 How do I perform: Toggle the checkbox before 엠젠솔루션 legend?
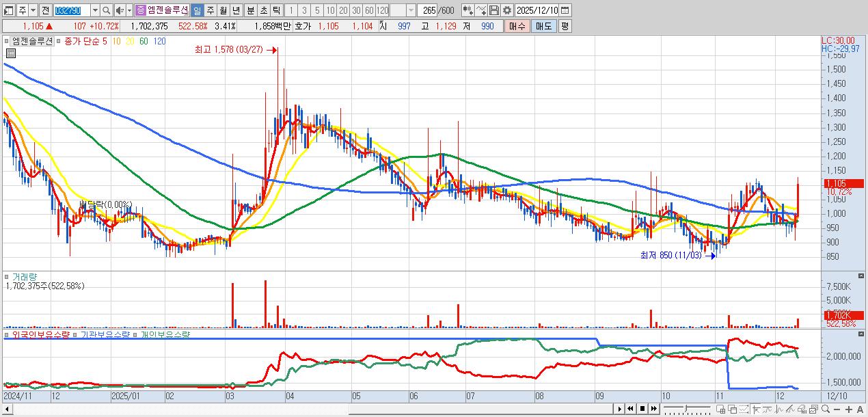[7, 41]
